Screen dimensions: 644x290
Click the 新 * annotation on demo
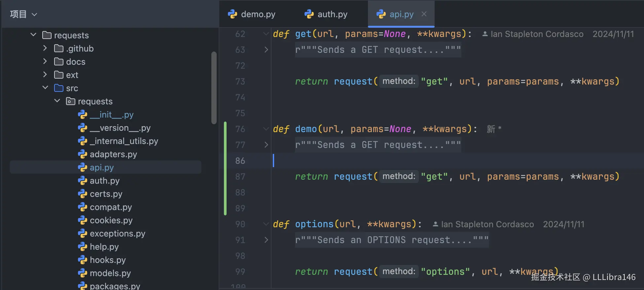click(x=494, y=129)
